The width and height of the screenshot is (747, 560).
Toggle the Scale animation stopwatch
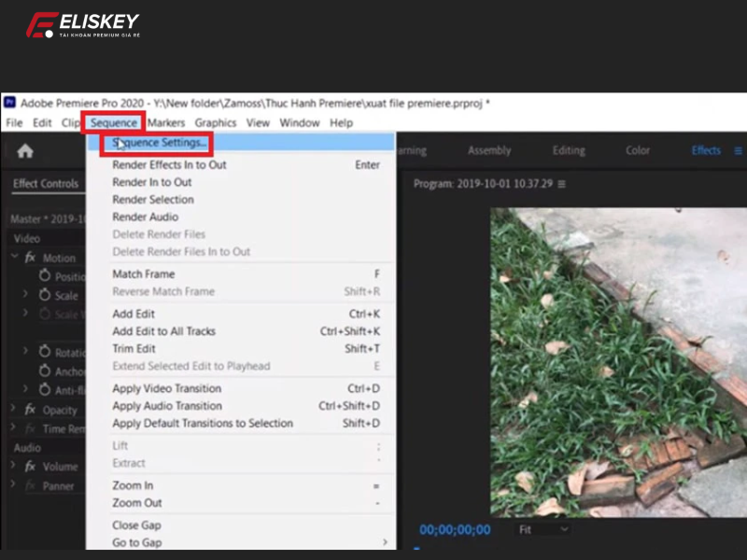coord(45,295)
